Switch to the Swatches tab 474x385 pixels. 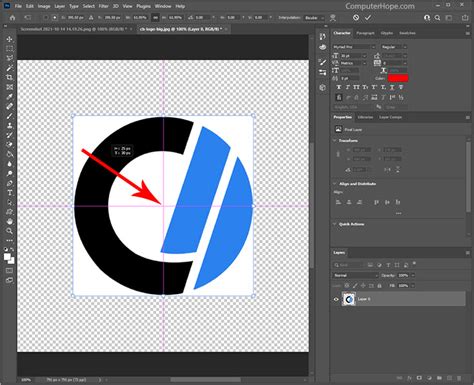407,33
